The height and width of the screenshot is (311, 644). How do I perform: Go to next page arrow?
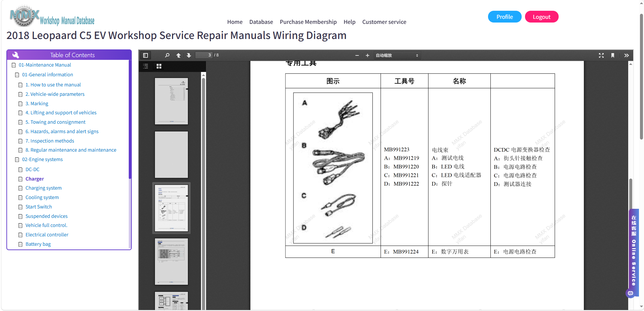tap(189, 55)
